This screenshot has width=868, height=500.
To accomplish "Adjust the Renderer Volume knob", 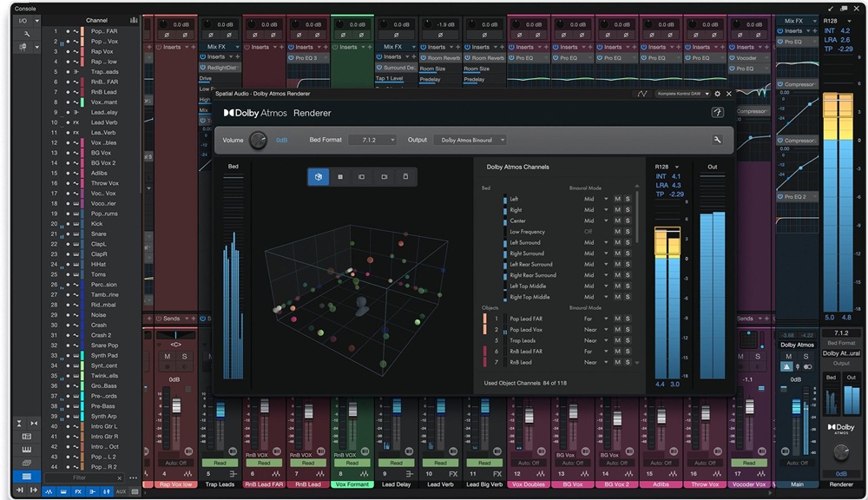I will pos(258,140).
